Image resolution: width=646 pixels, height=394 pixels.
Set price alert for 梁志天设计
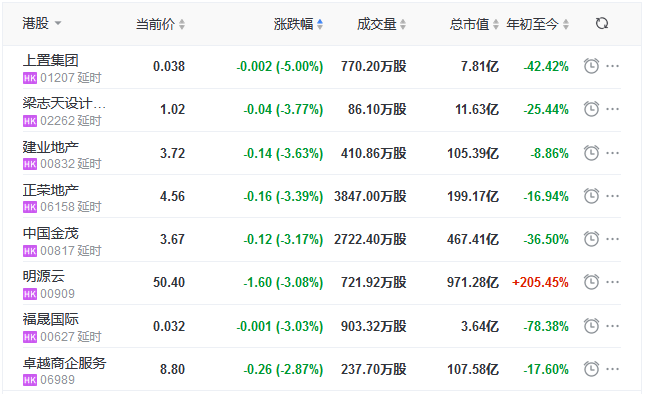tap(591, 109)
